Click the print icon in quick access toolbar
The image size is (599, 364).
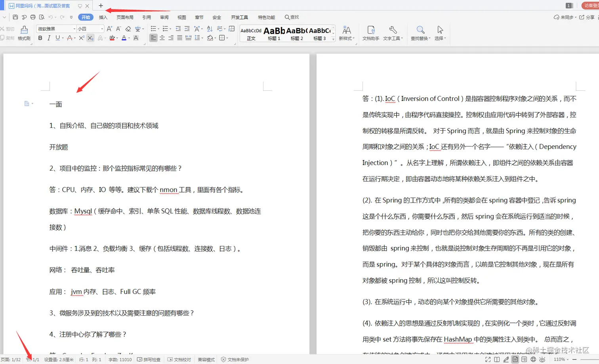click(33, 17)
